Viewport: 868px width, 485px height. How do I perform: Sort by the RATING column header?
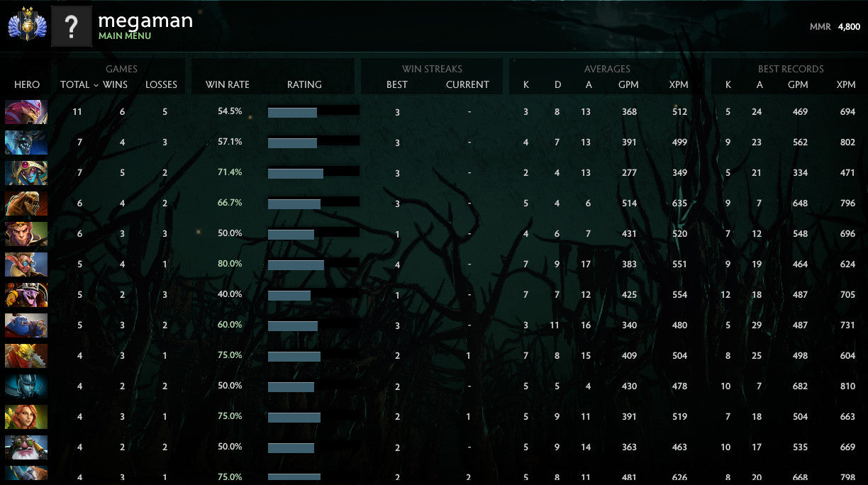[304, 84]
